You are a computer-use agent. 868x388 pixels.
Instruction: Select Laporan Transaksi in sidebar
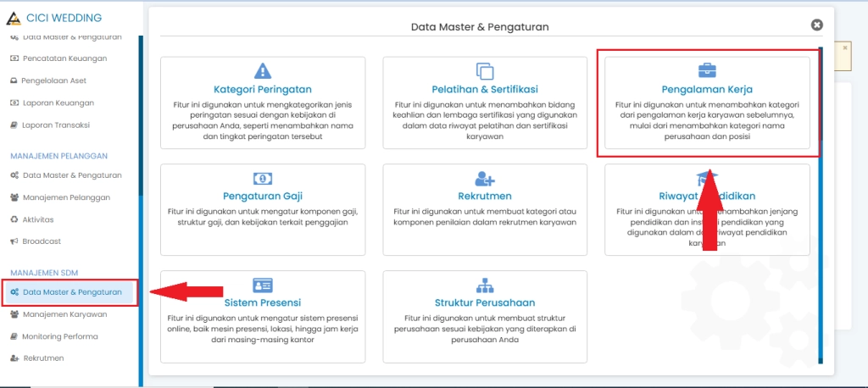56,125
